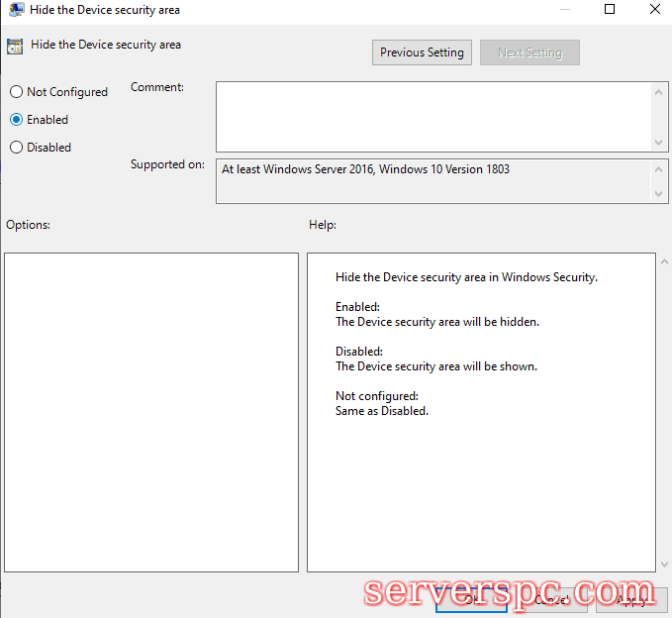Go to Previous Setting
672x618 pixels.
point(422,52)
